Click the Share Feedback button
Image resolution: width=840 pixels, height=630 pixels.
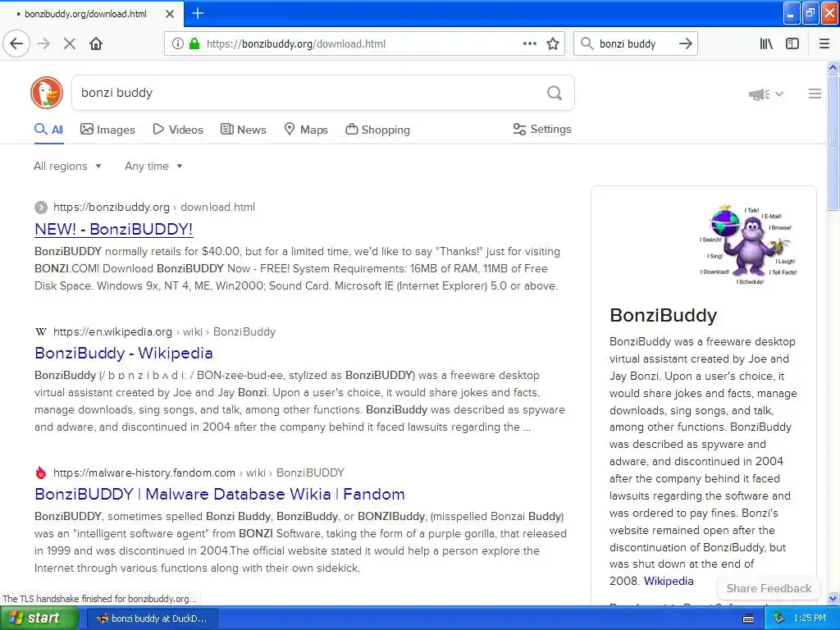769,588
